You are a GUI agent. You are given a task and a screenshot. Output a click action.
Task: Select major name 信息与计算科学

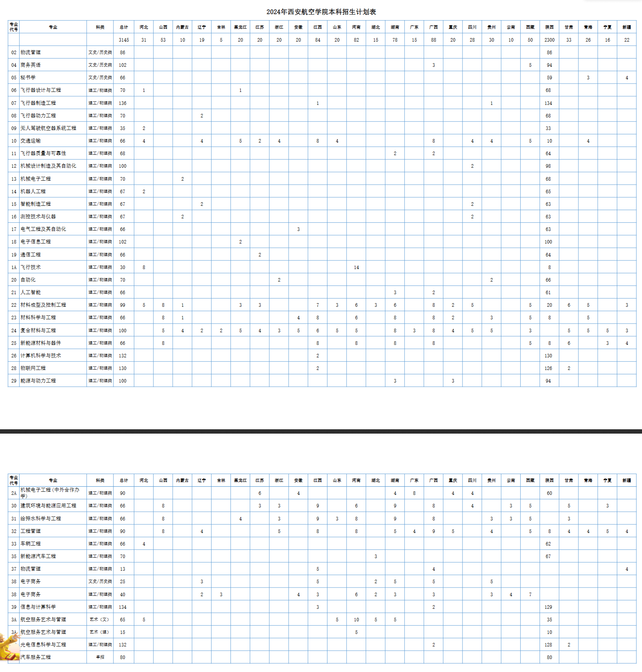coord(38,607)
